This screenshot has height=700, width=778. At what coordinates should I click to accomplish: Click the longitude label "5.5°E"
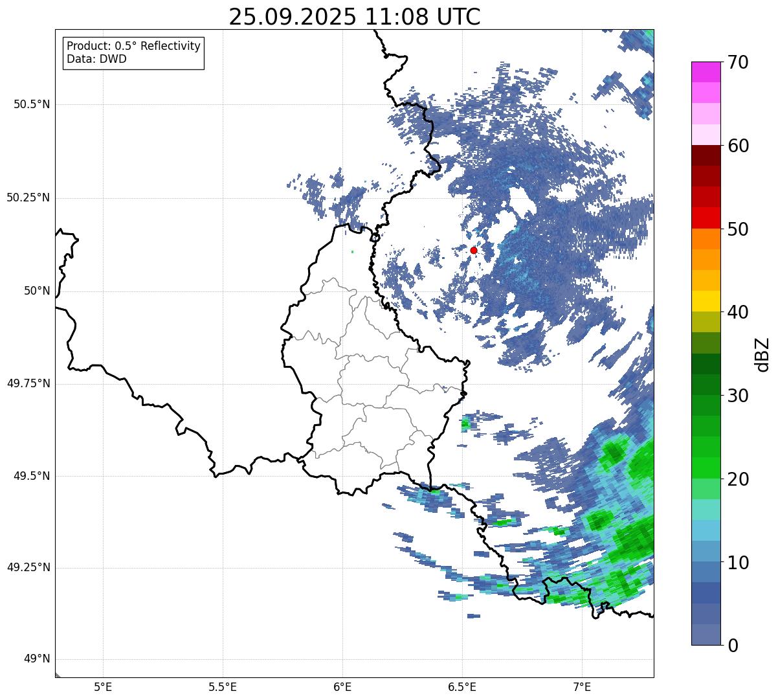pyautogui.click(x=223, y=687)
